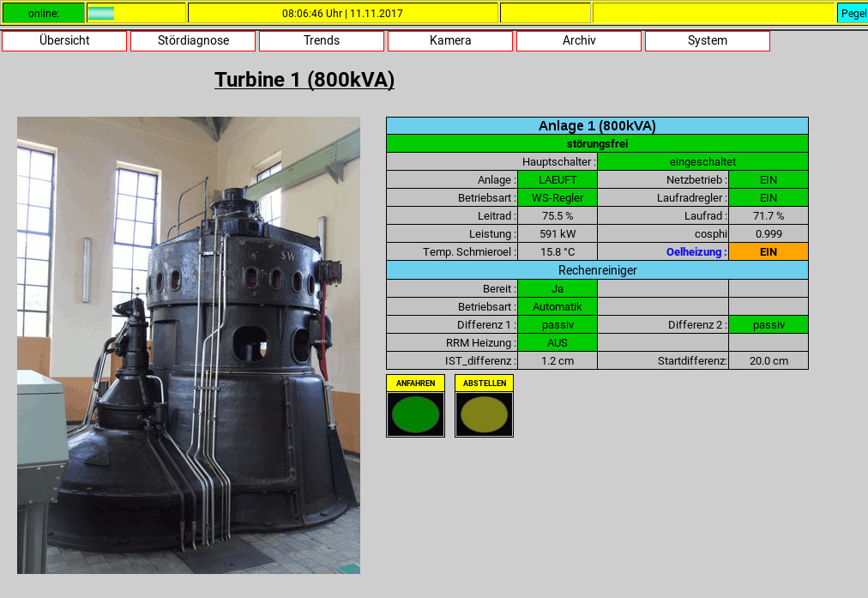Open the Trends tab
Image resolution: width=868 pixels, height=598 pixels.
(322, 40)
